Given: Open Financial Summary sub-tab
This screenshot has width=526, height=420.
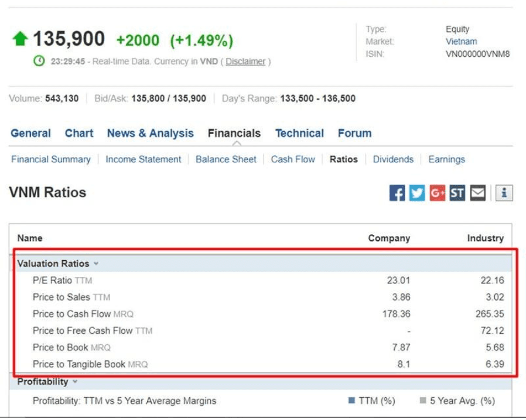Looking at the screenshot, I should (50, 159).
